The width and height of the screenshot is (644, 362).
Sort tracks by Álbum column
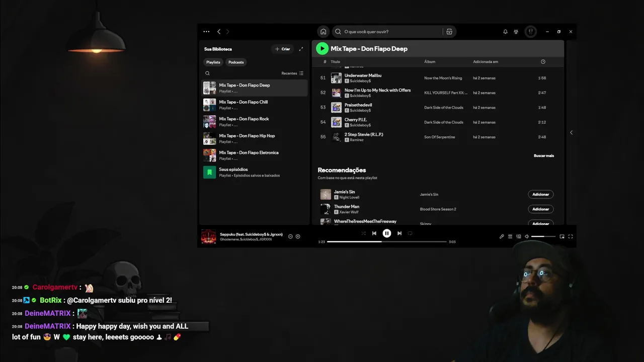coord(430,61)
